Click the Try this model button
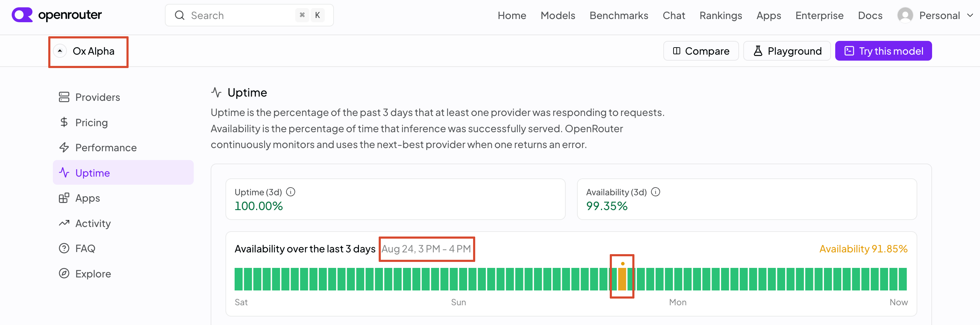This screenshot has width=980, height=325. click(x=883, y=51)
